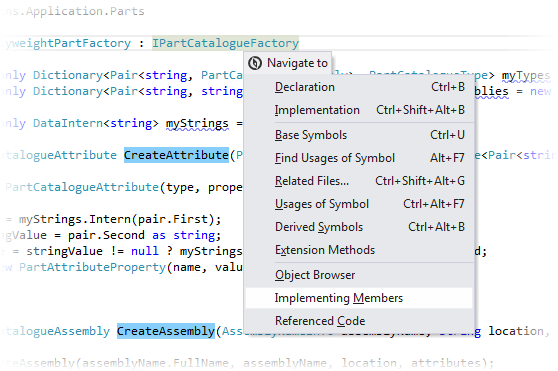Click the Navigate to menu header

[x=288, y=63]
